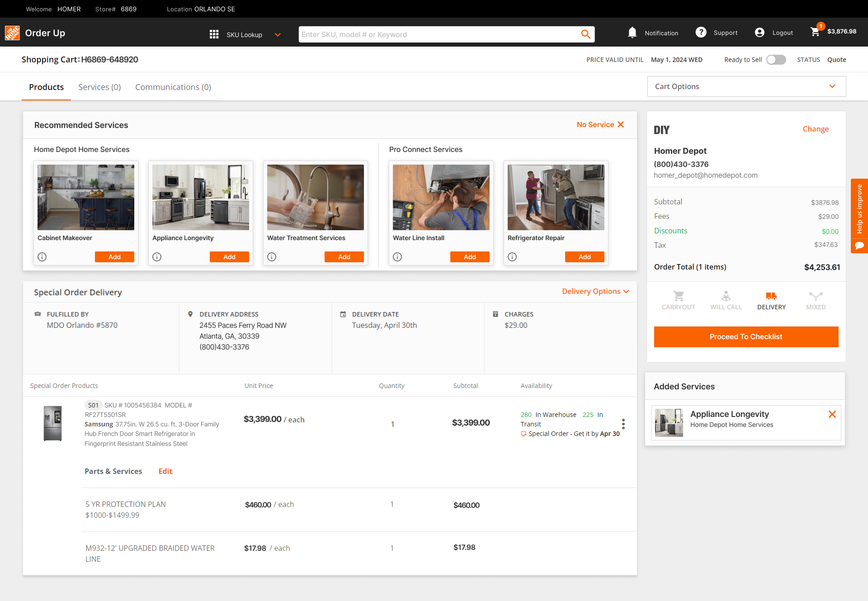Click the delivery date calendar icon

pyautogui.click(x=343, y=314)
